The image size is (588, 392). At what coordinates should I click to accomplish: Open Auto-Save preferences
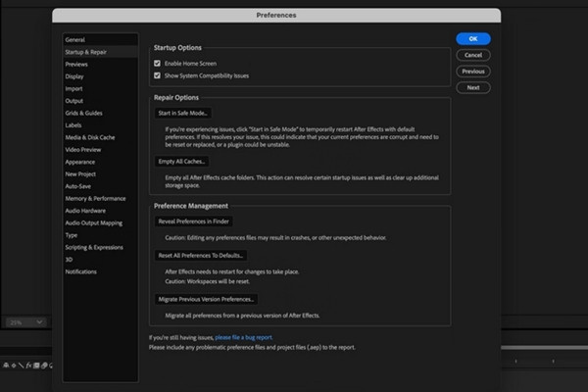coord(100,186)
